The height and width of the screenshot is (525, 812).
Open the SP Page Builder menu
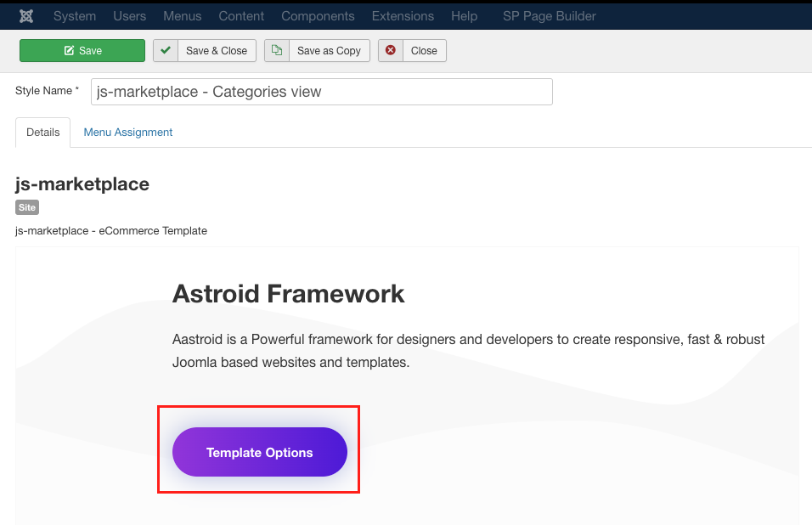pos(550,16)
